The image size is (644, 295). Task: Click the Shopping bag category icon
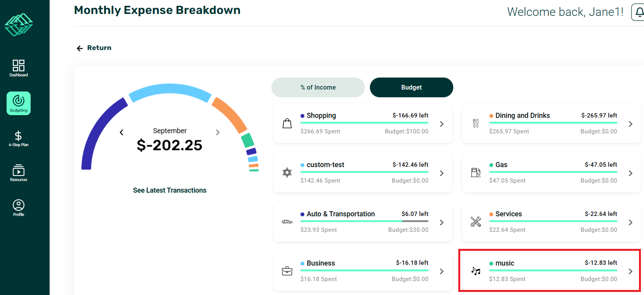pyautogui.click(x=287, y=124)
